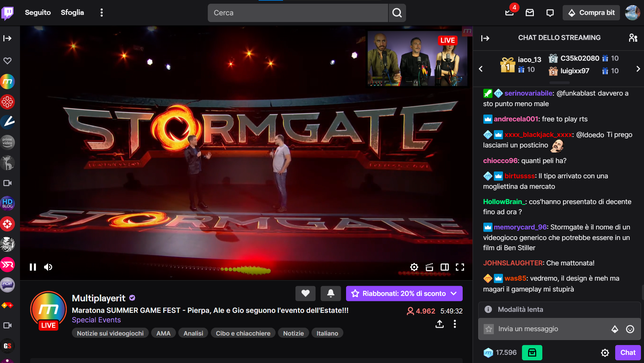The width and height of the screenshot is (644, 363).
Task: Toggle channel notifications bell
Action: tap(331, 293)
